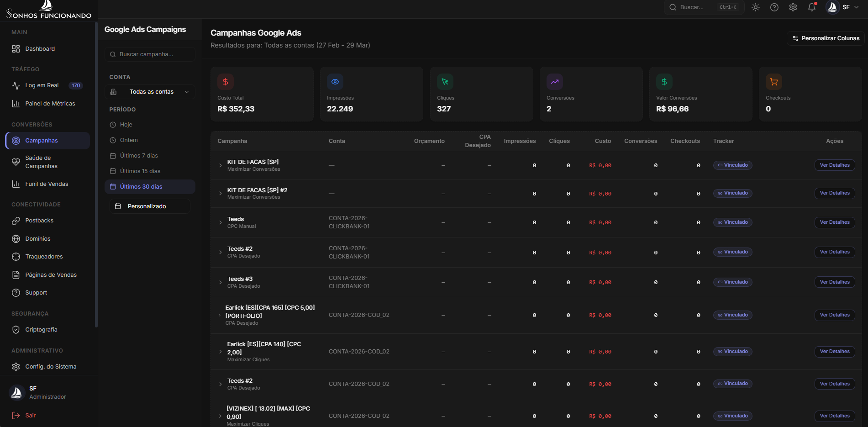Click the Personalizar Colunas button
This screenshot has width=868, height=427.
(x=826, y=38)
